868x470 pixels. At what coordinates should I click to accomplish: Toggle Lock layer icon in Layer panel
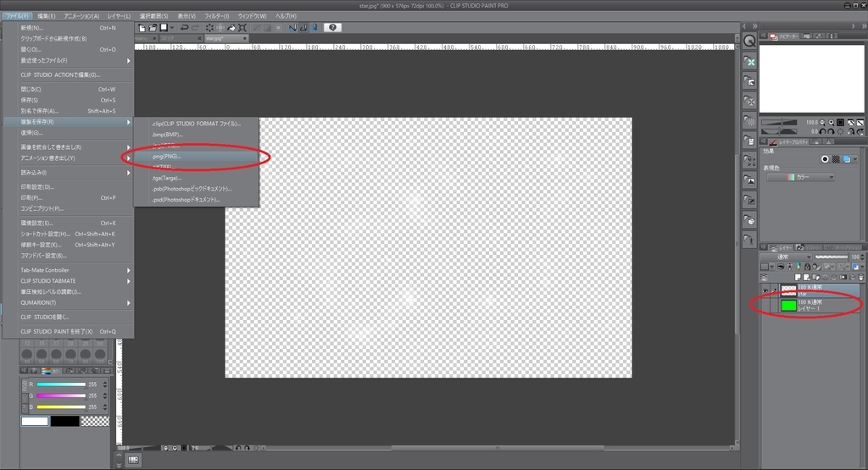click(x=807, y=267)
